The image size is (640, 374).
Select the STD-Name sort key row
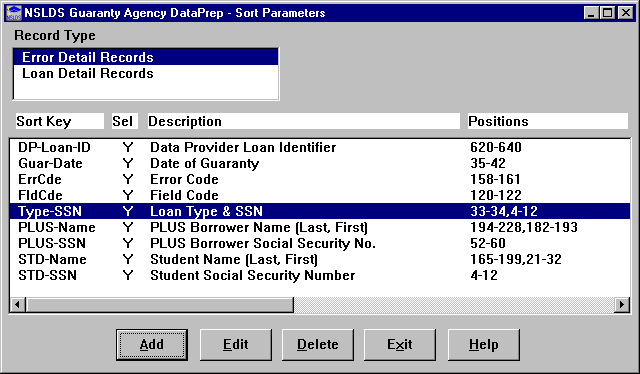tap(320, 259)
